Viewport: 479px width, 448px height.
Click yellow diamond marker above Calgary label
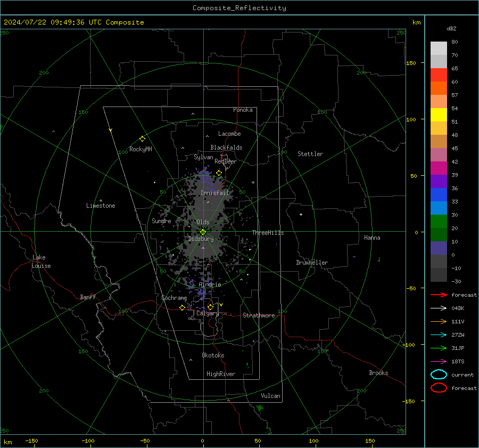(210, 307)
